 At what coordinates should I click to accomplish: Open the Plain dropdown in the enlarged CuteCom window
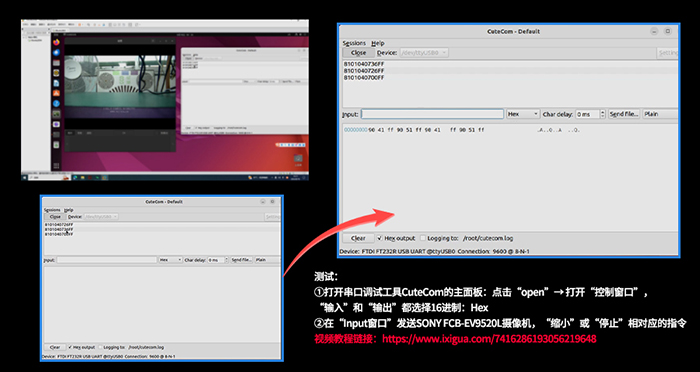tap(660, 114)
